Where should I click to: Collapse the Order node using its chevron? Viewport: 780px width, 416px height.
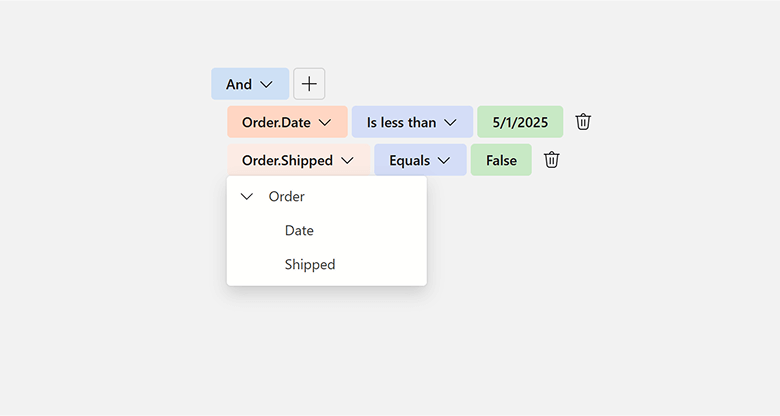coord(247,197)
